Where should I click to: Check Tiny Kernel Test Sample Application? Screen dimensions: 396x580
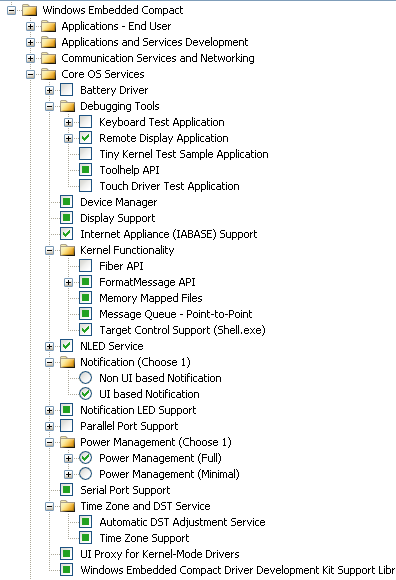point(85,154)
